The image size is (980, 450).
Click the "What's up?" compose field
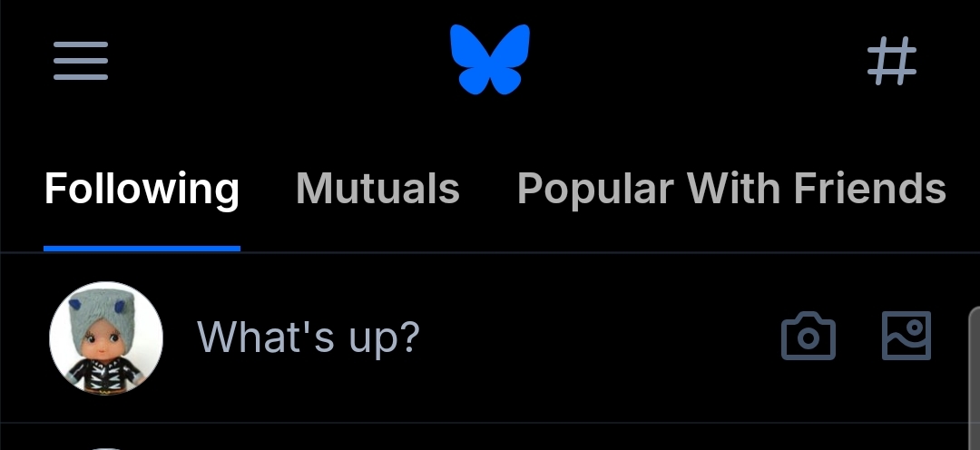(x=309, y=337)
